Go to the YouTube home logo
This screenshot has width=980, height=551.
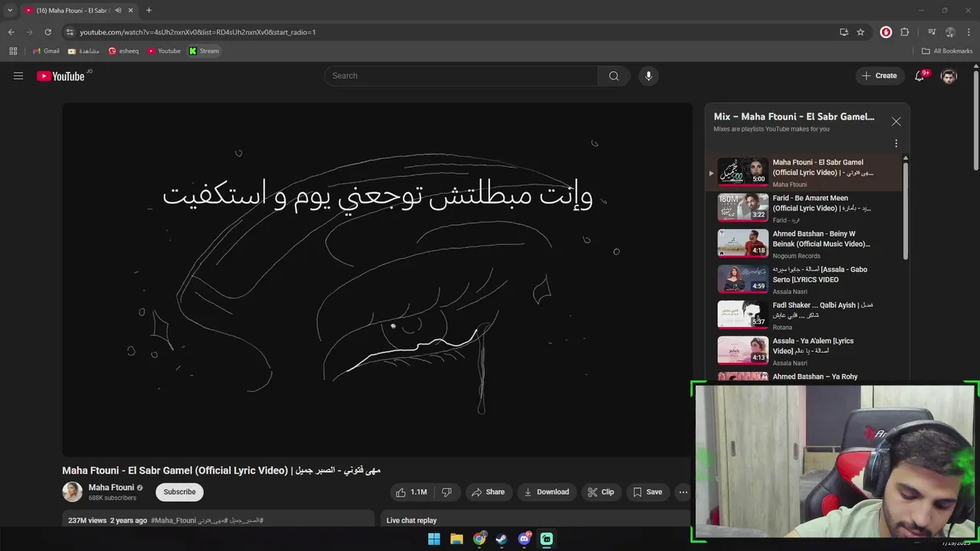60,76
